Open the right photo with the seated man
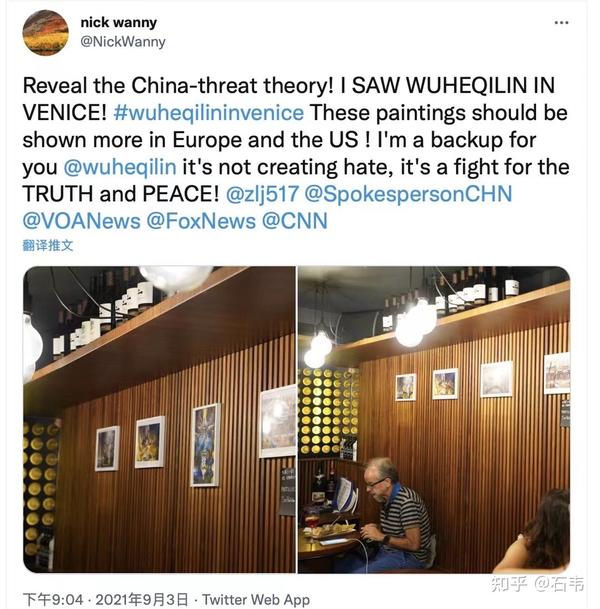 coord(434,419)
